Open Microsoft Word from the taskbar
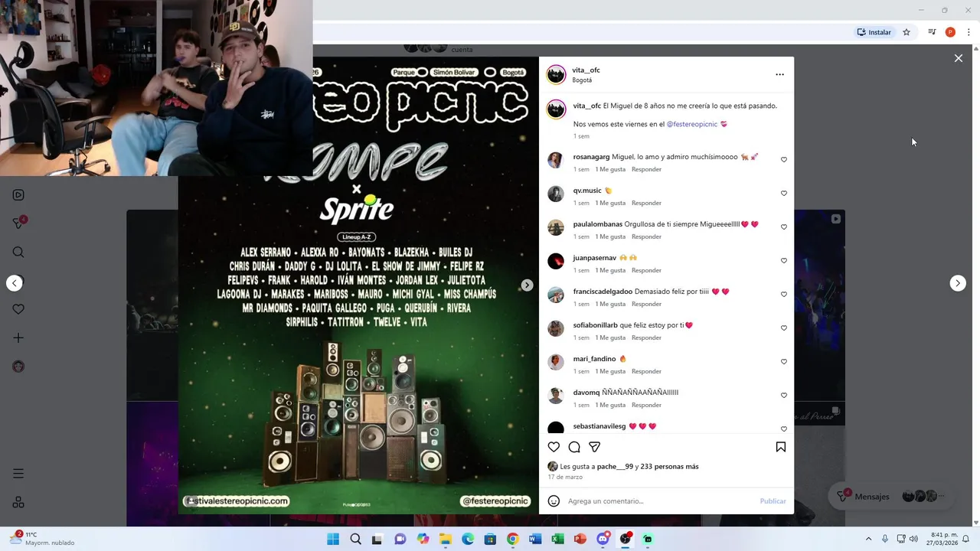 point(535,539)
